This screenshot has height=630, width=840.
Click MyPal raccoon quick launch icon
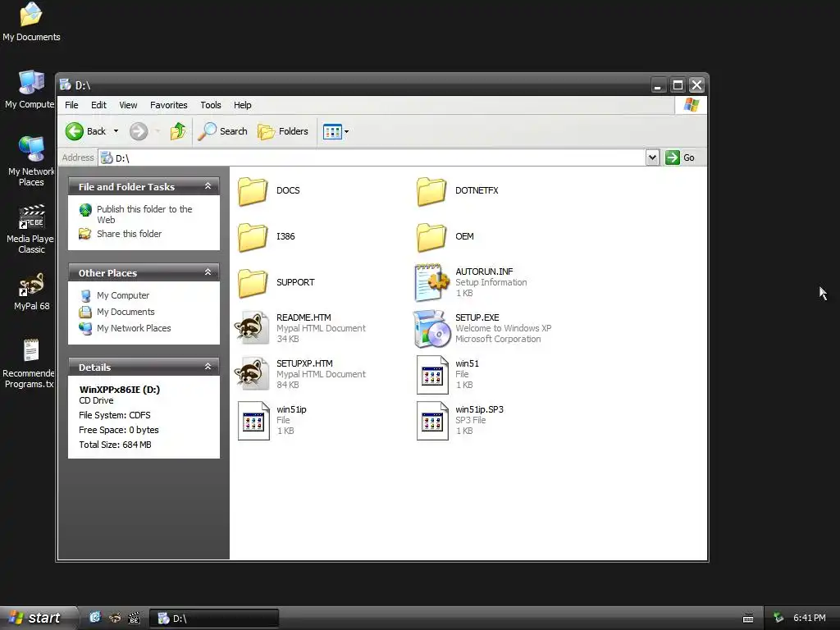coord(115,619)
